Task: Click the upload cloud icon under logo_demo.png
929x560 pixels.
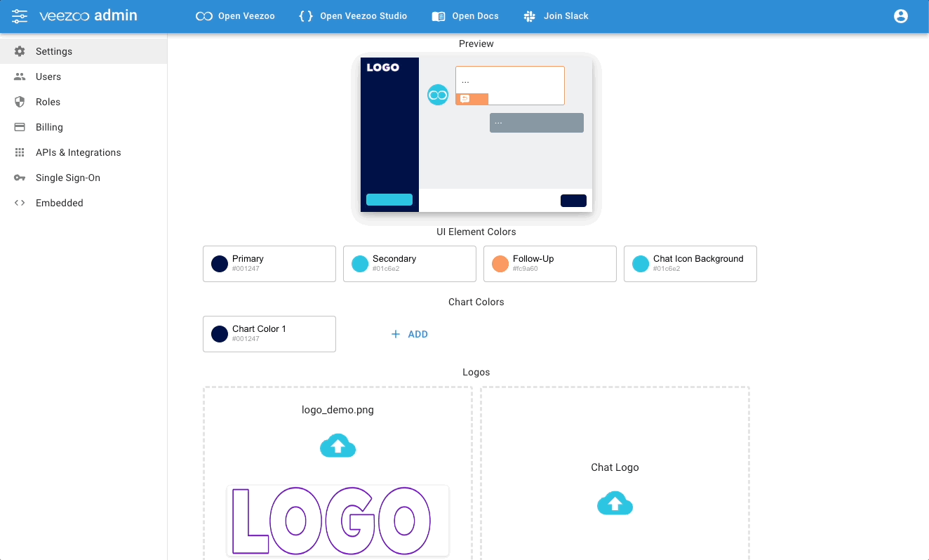Action: [337, 446]
